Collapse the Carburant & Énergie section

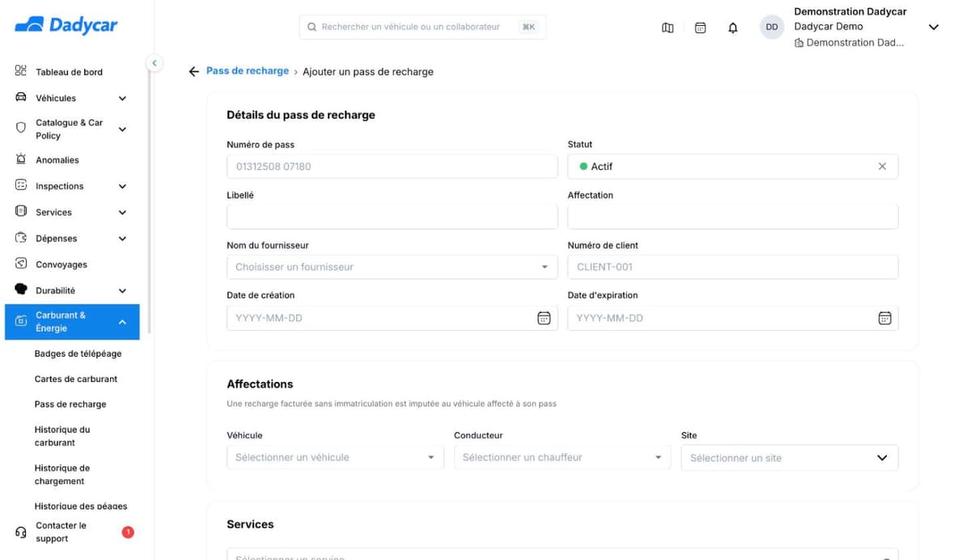[x=122, y=322]
